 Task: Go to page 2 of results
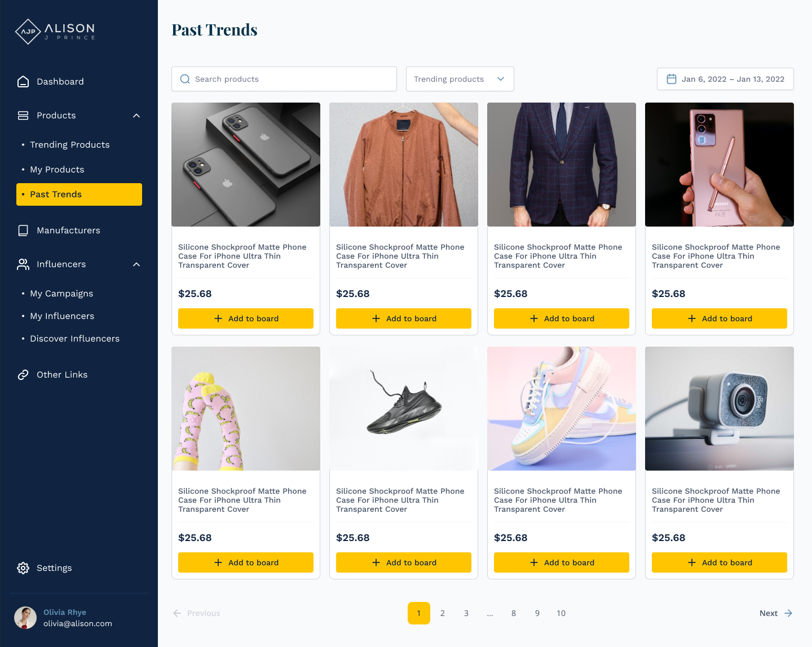click(x=443, y=613)
